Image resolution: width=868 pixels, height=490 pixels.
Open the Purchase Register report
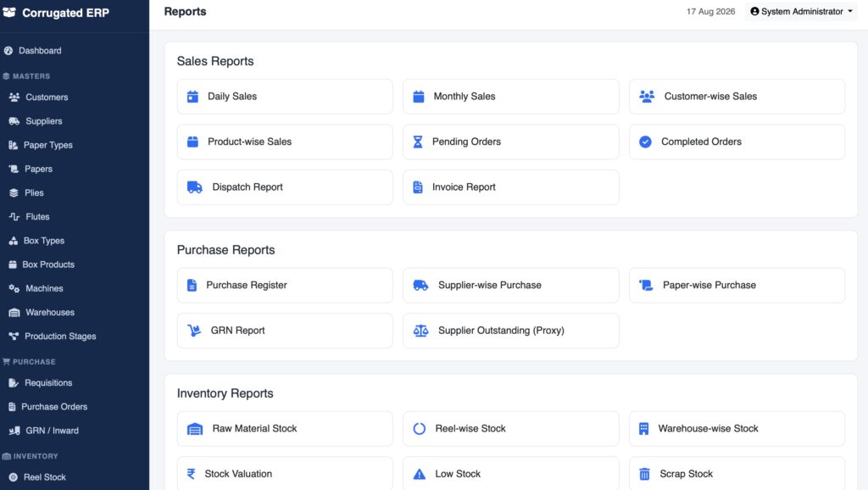(285, 285)
